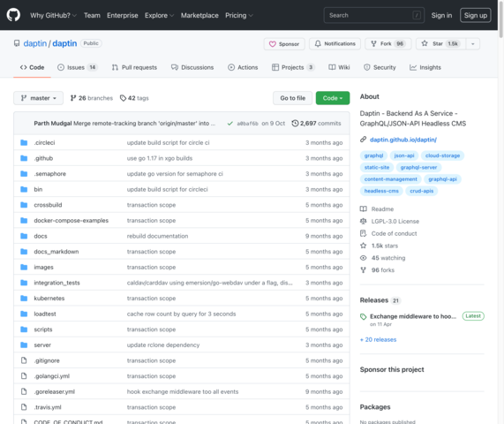
Task: Click the fork icon beside 96 forks
Action: tap(363, 270)
